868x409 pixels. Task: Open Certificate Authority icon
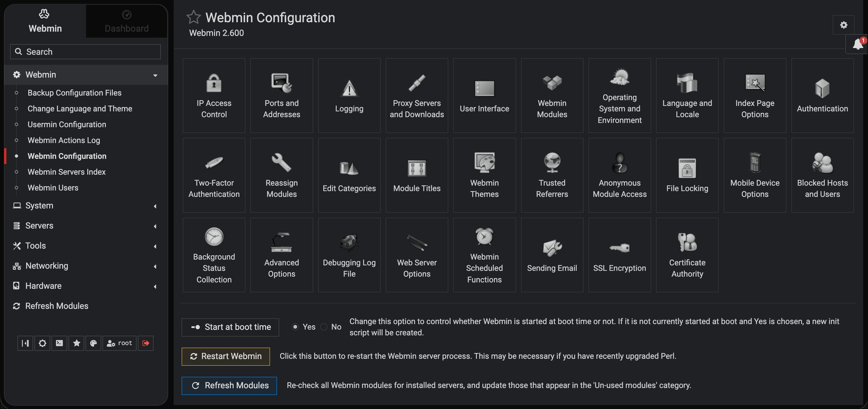pyautogui.click(x=687, y=255)
